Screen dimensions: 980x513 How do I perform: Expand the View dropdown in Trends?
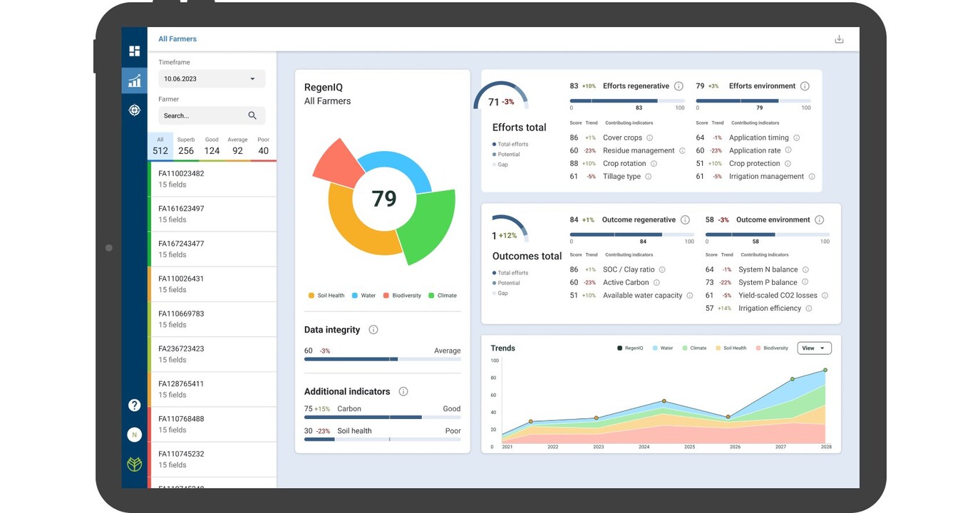point(813,348)
